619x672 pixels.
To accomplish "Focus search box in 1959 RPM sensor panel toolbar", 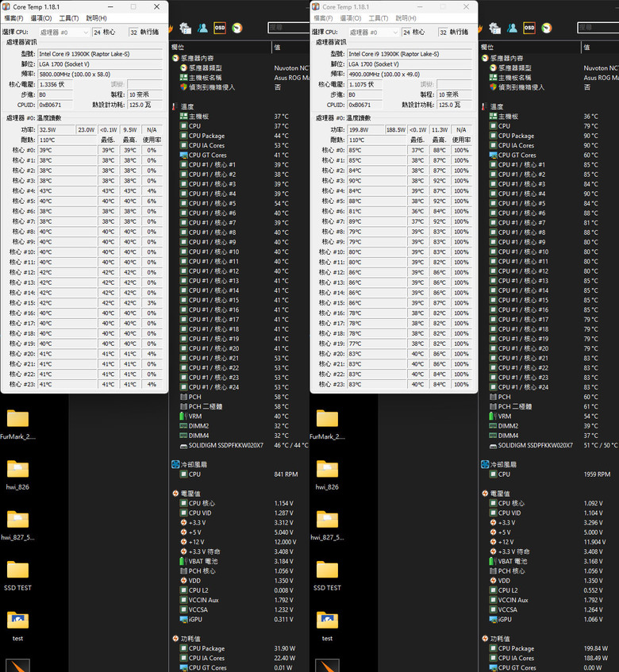I will 598,28.
